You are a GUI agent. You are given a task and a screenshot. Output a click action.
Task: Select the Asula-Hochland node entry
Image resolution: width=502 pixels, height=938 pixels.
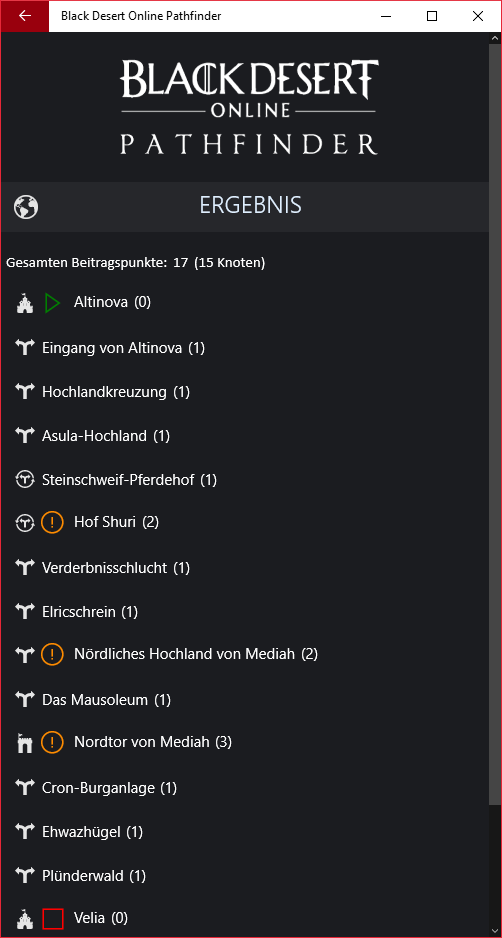tap(245, 436)
